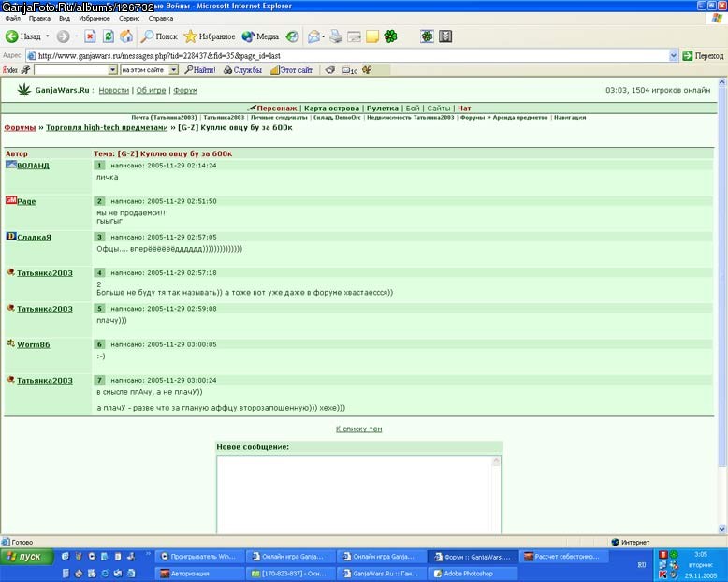Expand the address bar dropdown arrow
This screenshot has height=582, width=728.
[674, 56]
